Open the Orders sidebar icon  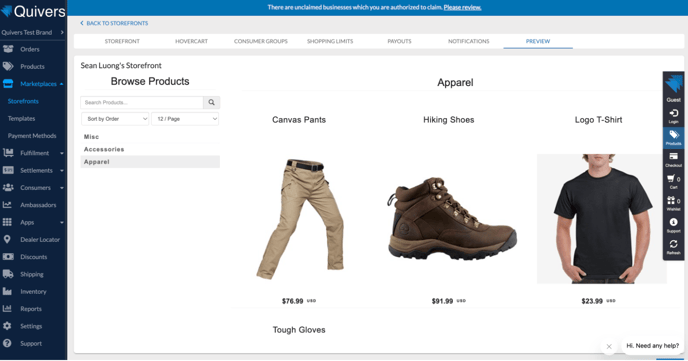click(8, 49)
